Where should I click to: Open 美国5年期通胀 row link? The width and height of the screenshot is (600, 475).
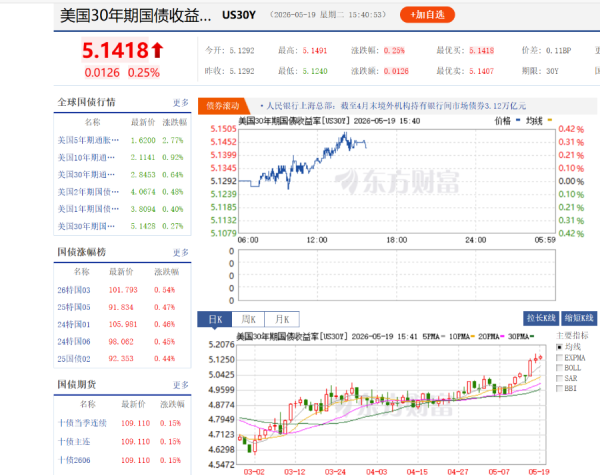88,140
